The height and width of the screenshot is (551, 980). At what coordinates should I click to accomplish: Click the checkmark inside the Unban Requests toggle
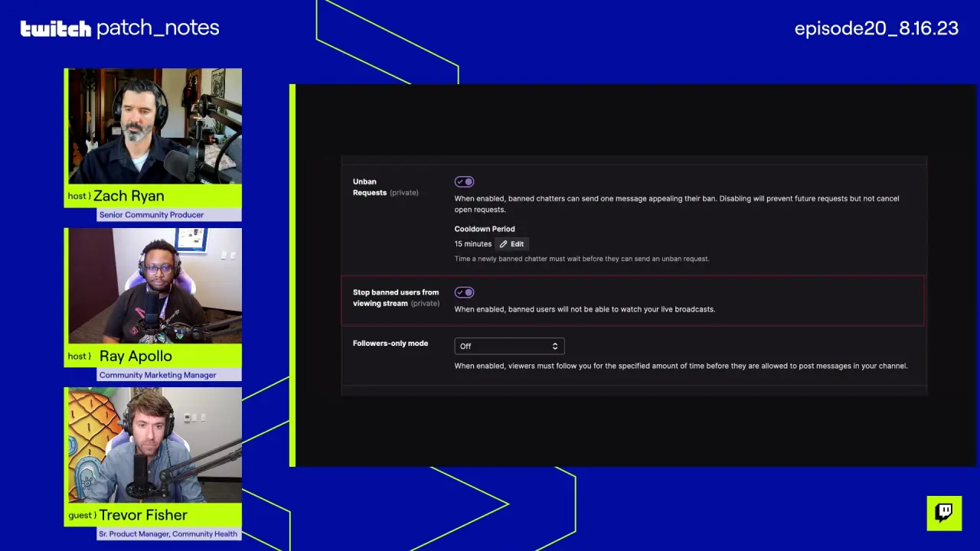click(x=460, y=181)
